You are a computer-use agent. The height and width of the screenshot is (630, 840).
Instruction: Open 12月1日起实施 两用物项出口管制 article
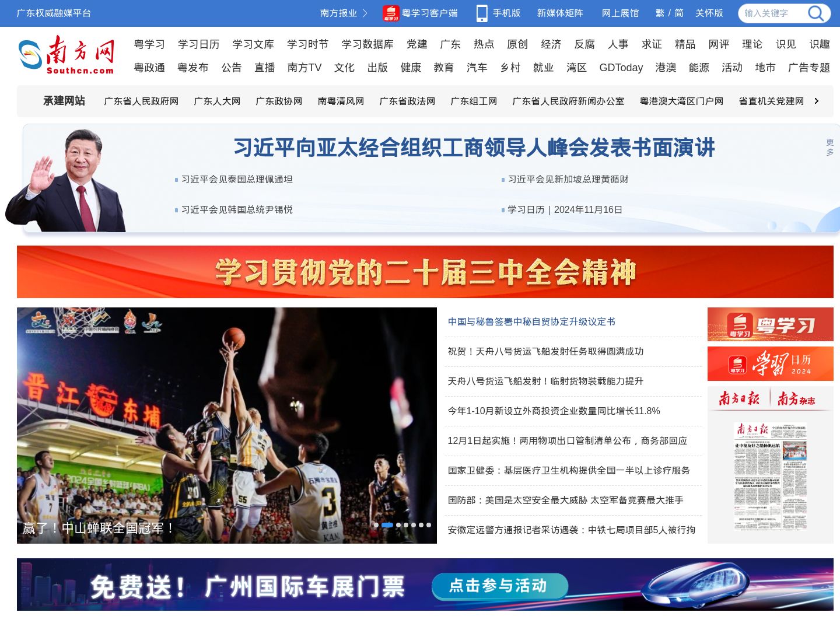pos(567,440)
